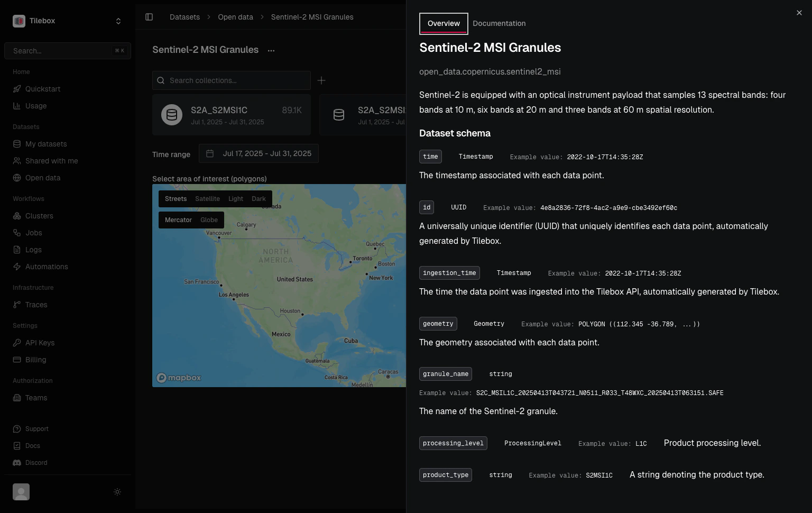The height and width of the screenshot is (513, 812).
Task: Click the 'processing_level' field badge
Action: click(x=453, y=443)
